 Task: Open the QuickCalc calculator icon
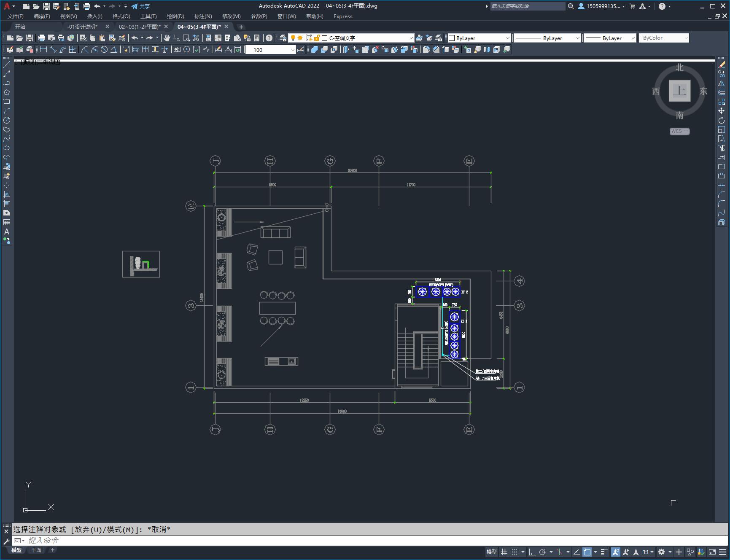point(257,38)
